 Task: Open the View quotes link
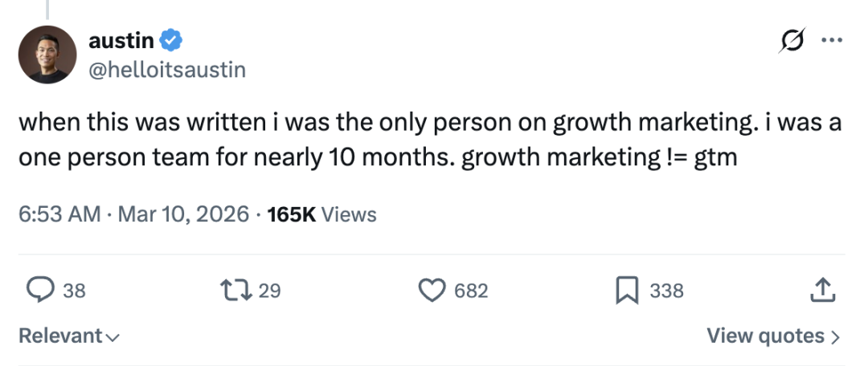765,335
